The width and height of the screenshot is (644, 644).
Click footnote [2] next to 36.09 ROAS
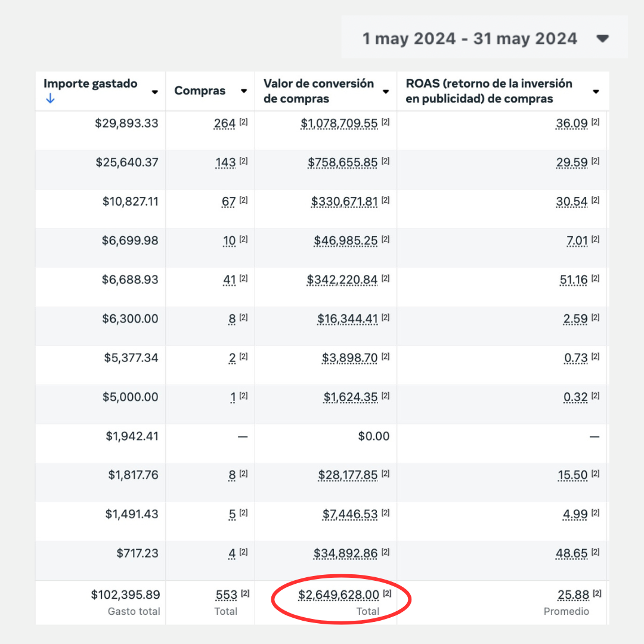(x=596, y=122)
